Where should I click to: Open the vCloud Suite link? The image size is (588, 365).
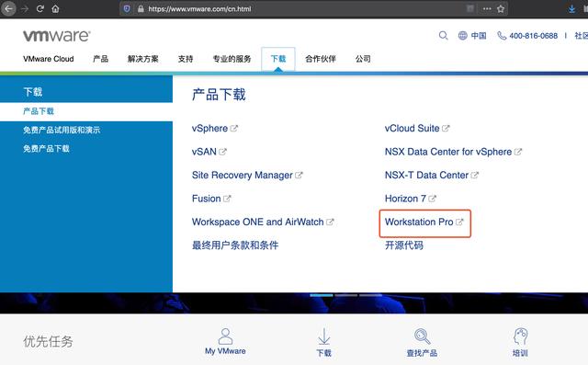[x=413, y=129]
